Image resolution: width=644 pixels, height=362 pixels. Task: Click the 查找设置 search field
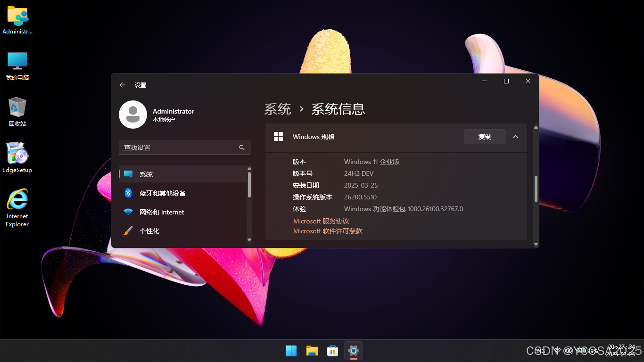tap(185, 148)
